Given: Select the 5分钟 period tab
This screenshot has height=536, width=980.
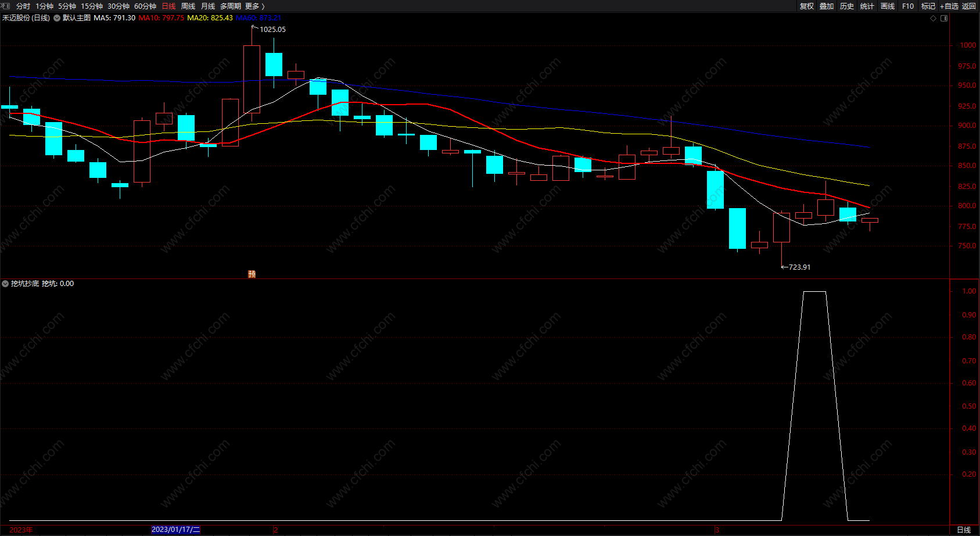Looking at the screenshot, I should 67,6.
